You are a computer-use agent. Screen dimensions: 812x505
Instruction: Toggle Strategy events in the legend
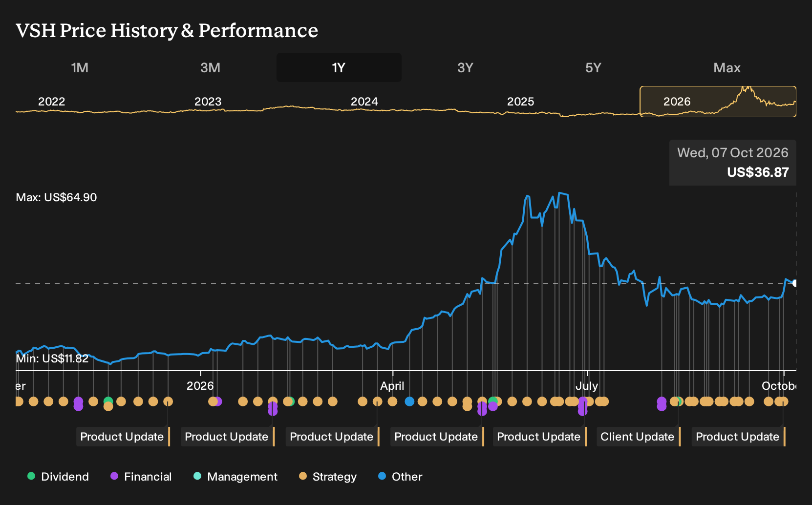coord(328,477)
